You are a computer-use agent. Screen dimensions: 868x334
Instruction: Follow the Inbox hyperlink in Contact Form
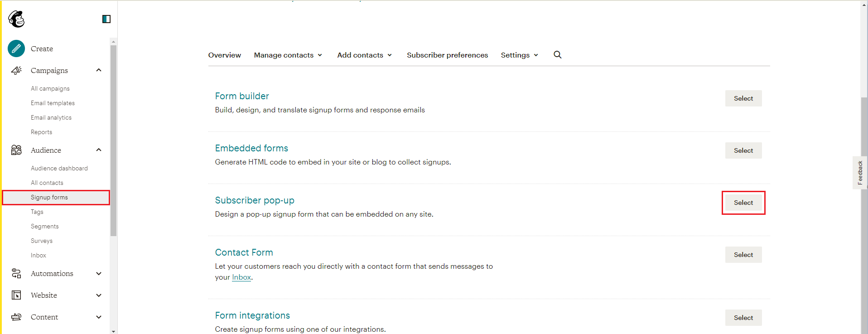[241, 277]
